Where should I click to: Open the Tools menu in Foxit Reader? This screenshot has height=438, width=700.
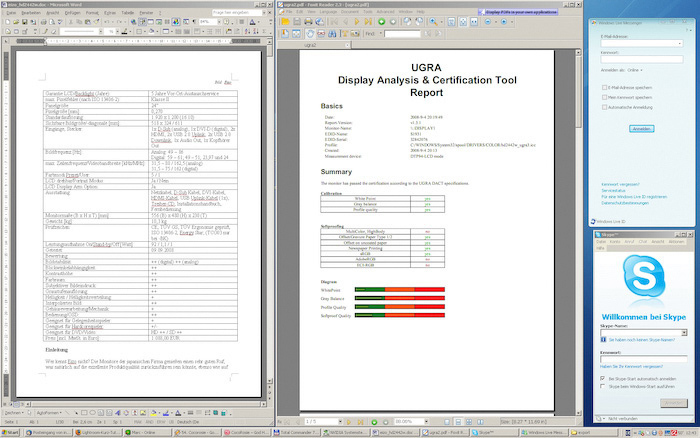coord(367,12)
